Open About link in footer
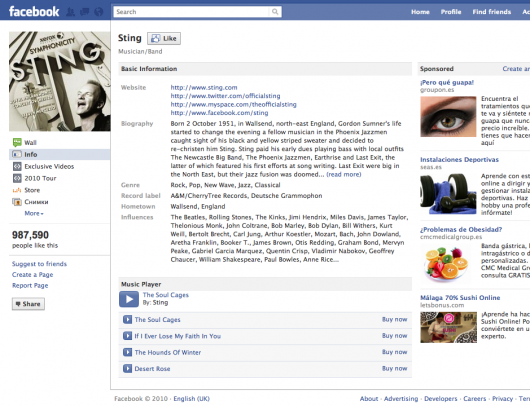 [x=369, y=399]
